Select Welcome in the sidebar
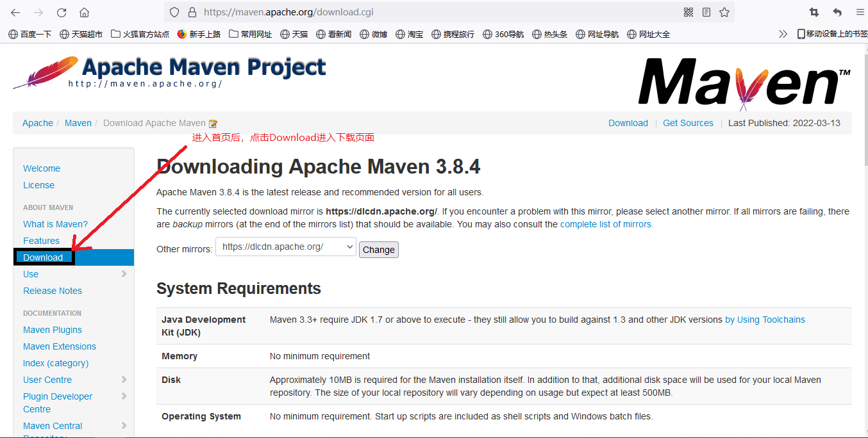Screen dimensions: 868x438 (42, 168)
